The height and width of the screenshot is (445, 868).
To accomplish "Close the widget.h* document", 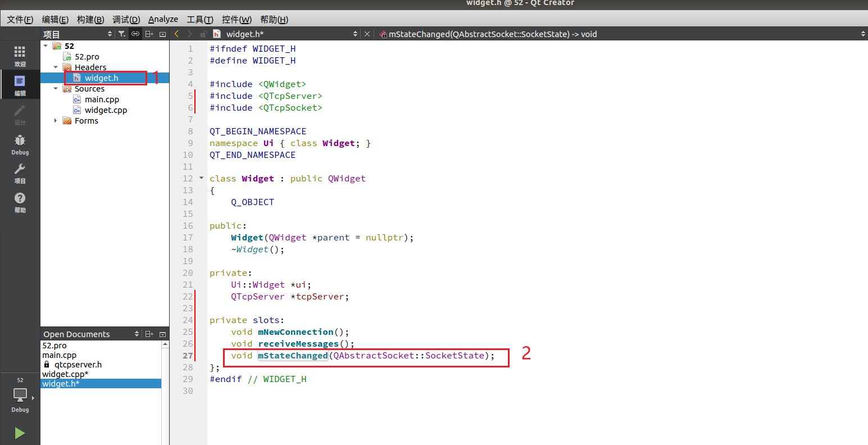I will click(x=367, y=34).
